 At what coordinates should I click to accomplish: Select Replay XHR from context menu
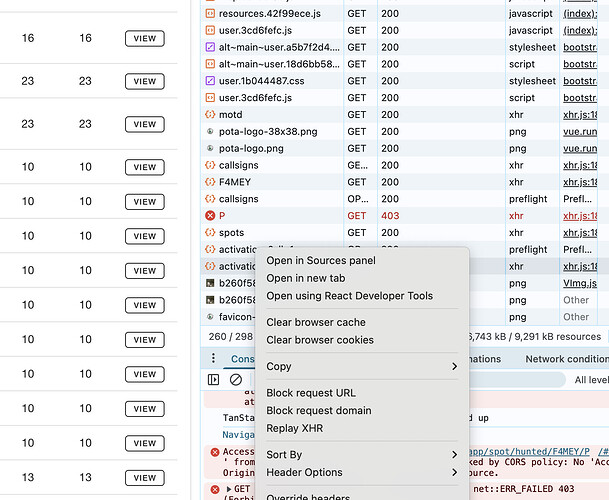[294, 429]
